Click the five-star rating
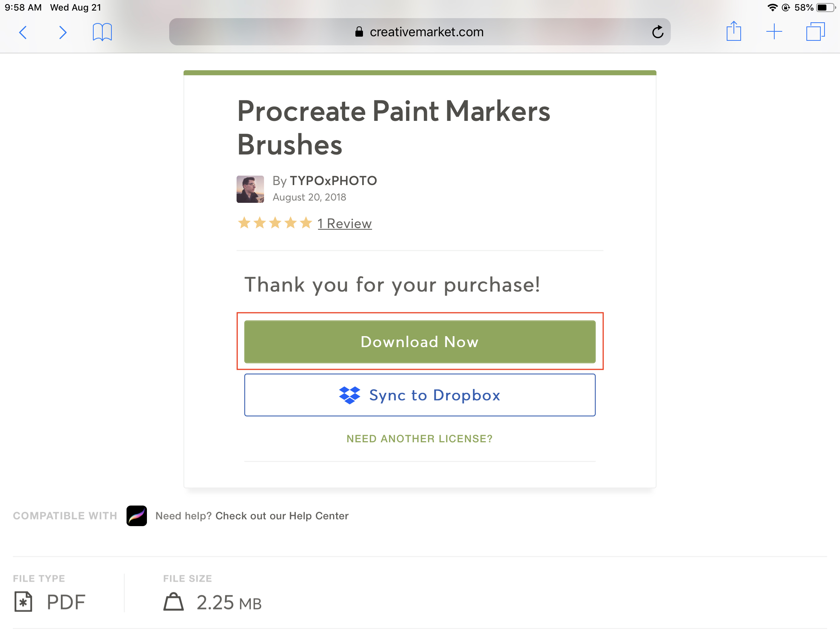 pos(275,222)
